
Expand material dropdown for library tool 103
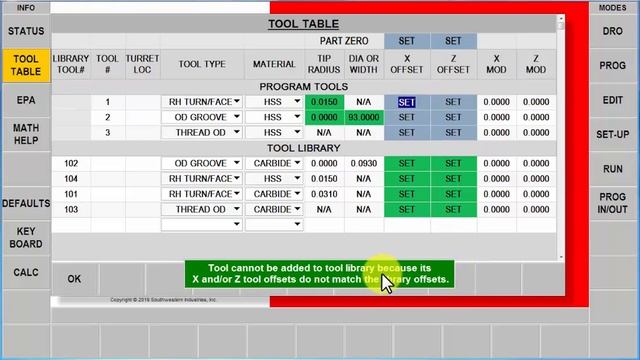tap(298, 209)
